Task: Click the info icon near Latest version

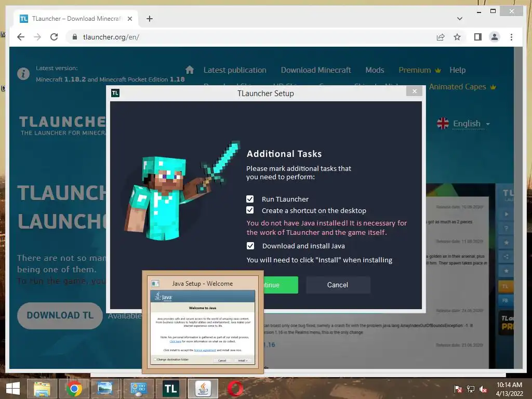Action: click(x=23, y=74)
